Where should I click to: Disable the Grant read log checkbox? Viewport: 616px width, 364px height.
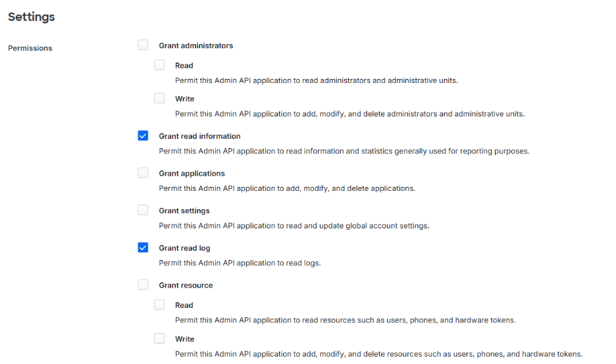pyautogui.click(x=143, y=247)
